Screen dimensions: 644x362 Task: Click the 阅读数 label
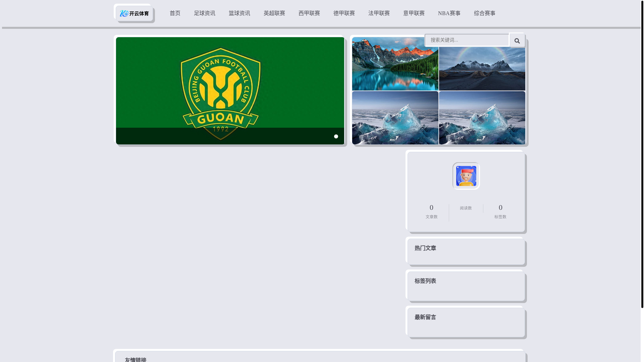click(x=466, y=208)
